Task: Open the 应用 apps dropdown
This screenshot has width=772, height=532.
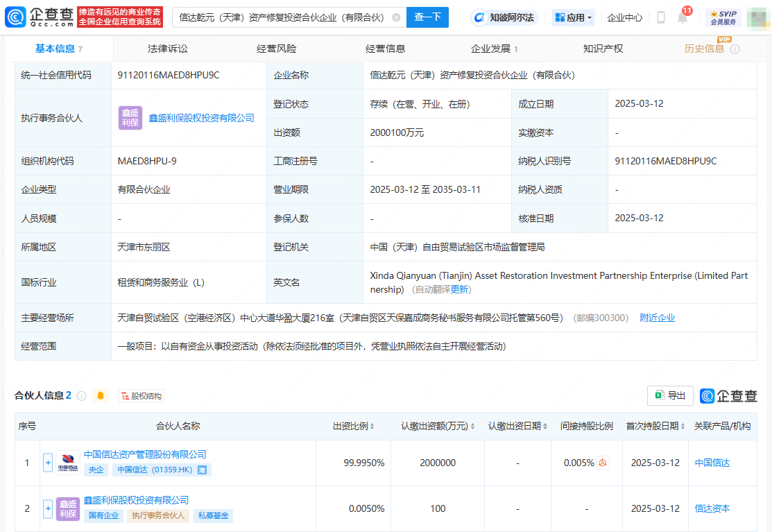Action: click(x=573, y=18)
